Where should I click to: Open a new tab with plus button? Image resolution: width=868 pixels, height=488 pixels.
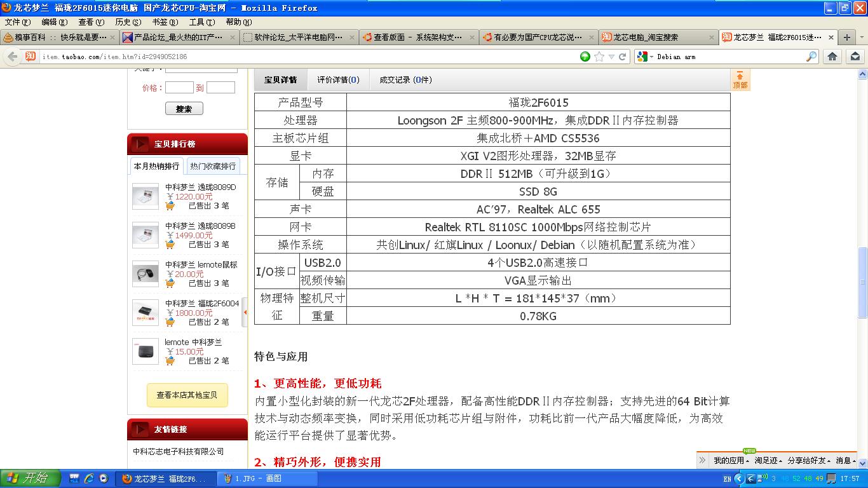(x=846, y=37)
